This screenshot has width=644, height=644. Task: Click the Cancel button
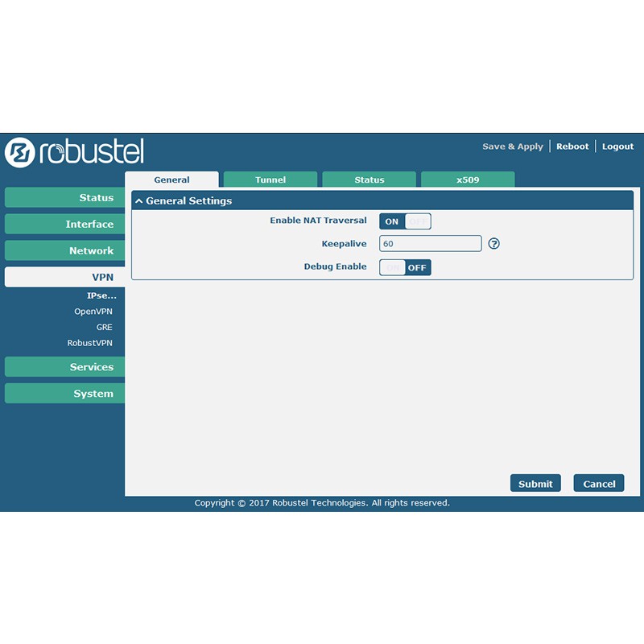pos(599,484)
